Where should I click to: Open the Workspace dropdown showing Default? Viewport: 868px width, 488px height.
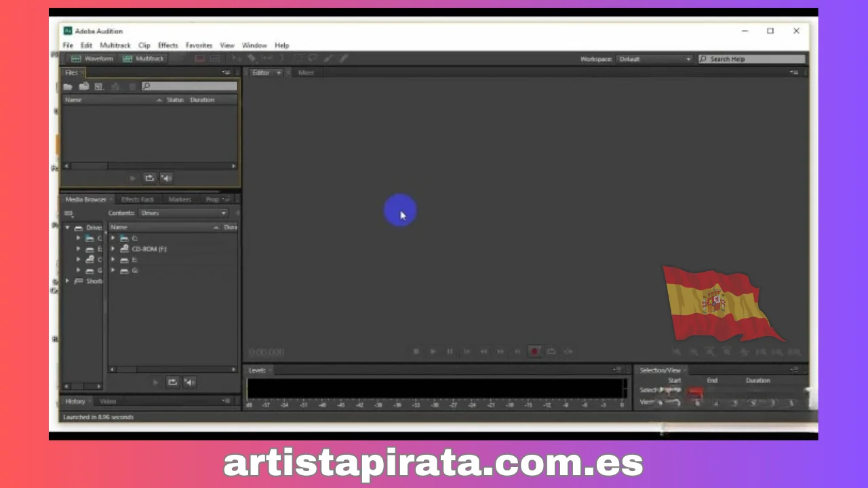click(654, 59)
